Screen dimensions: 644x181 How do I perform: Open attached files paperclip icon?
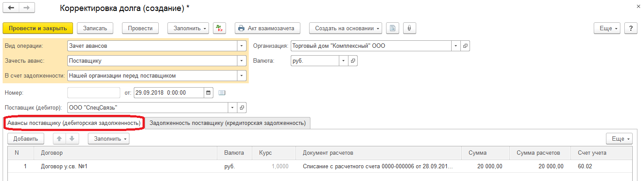click(409, 28)
